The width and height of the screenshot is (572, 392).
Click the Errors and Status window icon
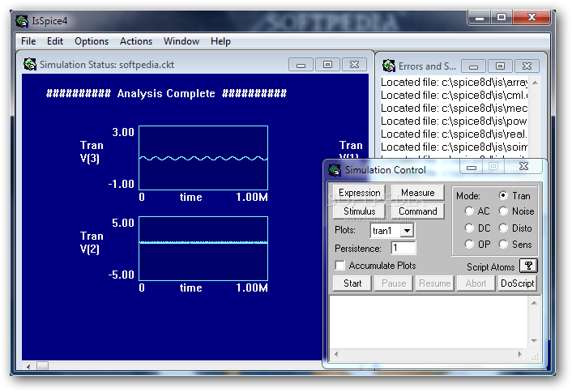389,66
